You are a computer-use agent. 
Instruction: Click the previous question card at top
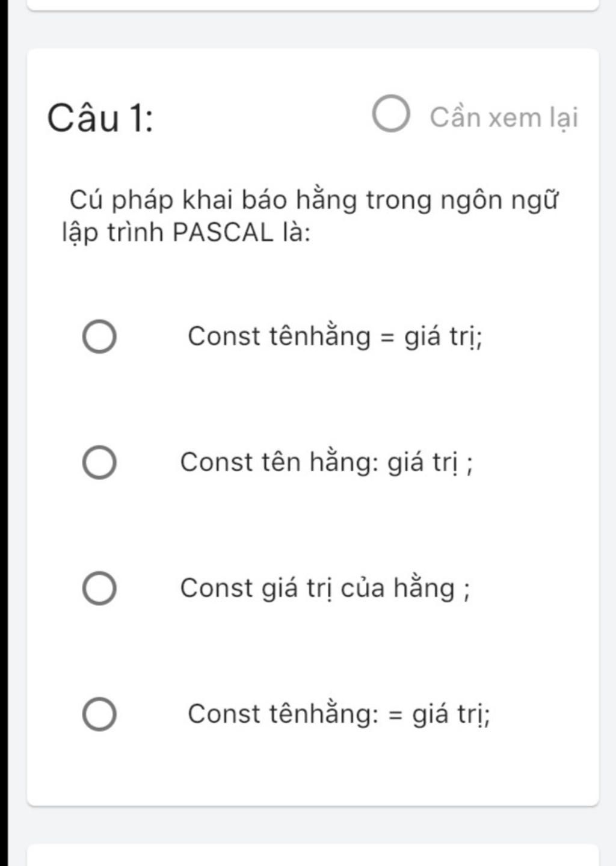(313, 5)
